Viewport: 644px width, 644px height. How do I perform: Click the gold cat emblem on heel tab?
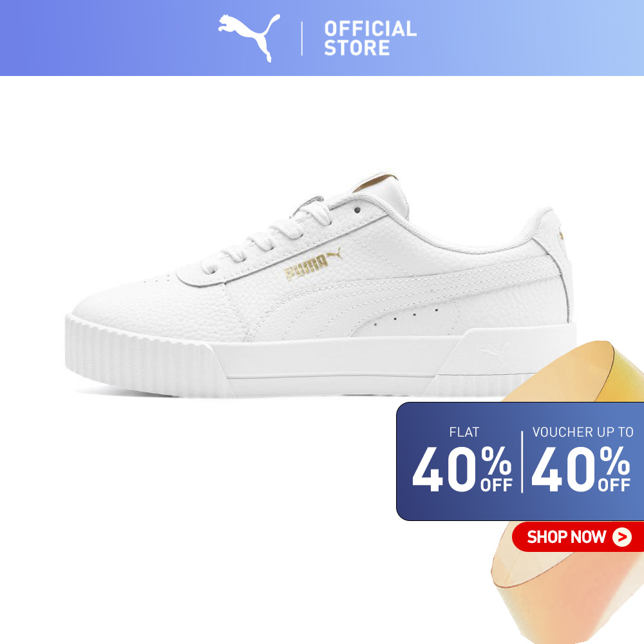[x=561, y=235]
